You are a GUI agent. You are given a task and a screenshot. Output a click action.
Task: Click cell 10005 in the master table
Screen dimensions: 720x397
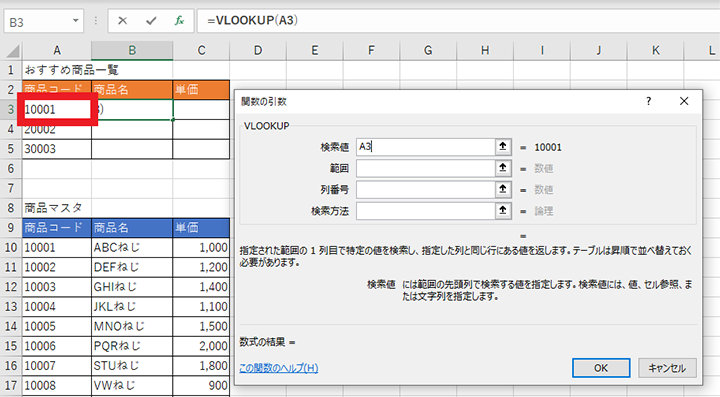tap(56, 326)
